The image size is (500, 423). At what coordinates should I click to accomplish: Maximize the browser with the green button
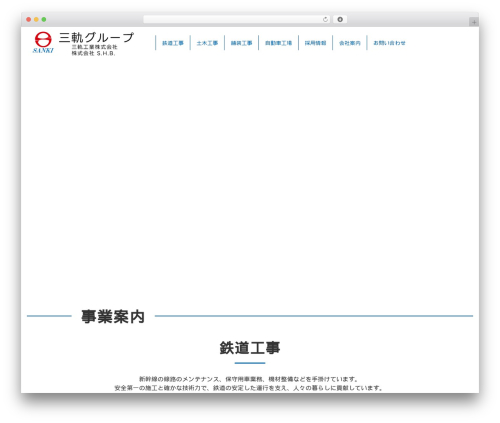tap(44, 20)
